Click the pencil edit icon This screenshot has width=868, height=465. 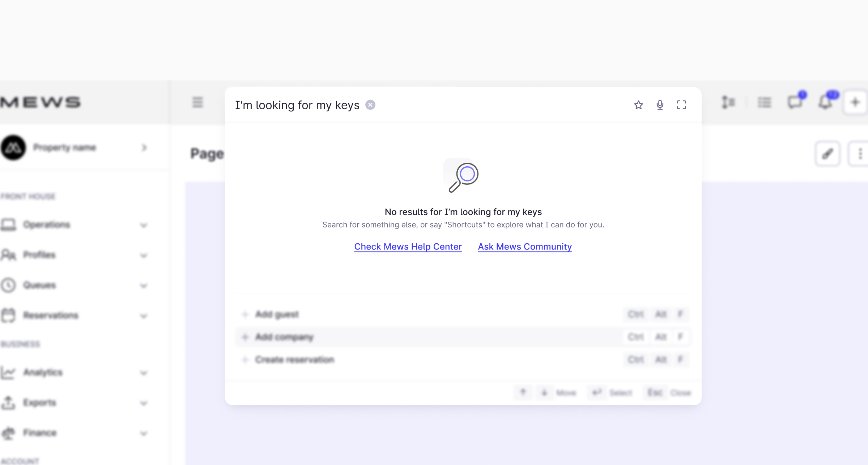pyautogui.click(x=827, y=154)
